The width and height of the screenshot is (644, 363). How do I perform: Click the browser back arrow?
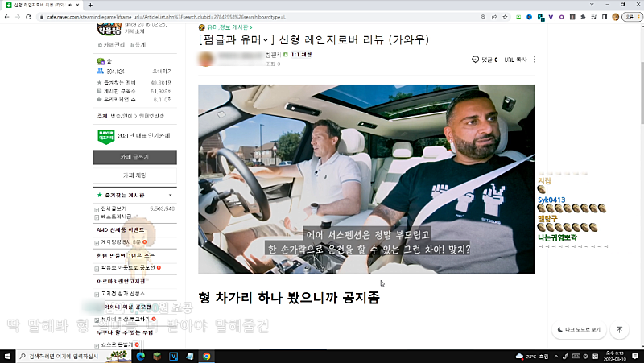click(x=6, y=17)
